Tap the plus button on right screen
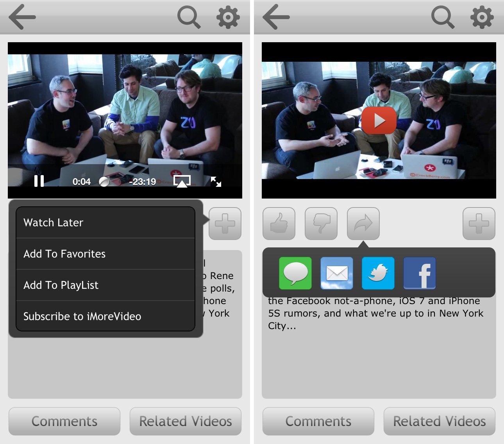The image size is (504, 444). coord(479,224)
